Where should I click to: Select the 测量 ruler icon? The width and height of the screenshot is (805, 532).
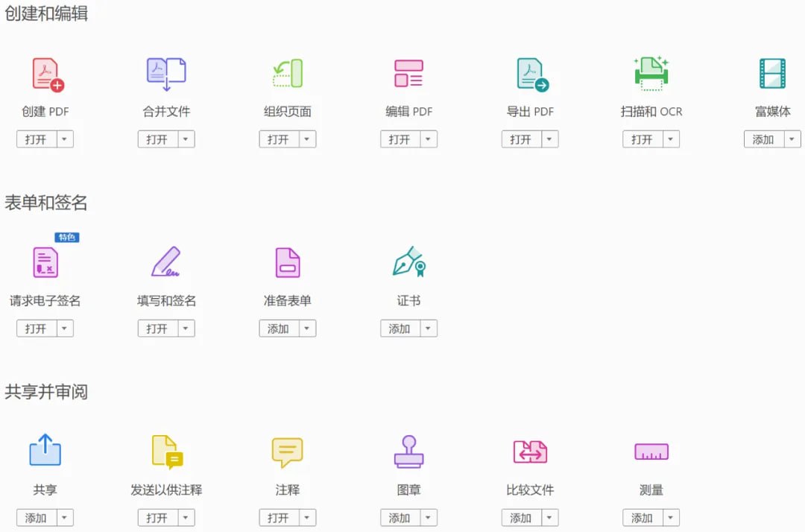click(x=651, y=452)
